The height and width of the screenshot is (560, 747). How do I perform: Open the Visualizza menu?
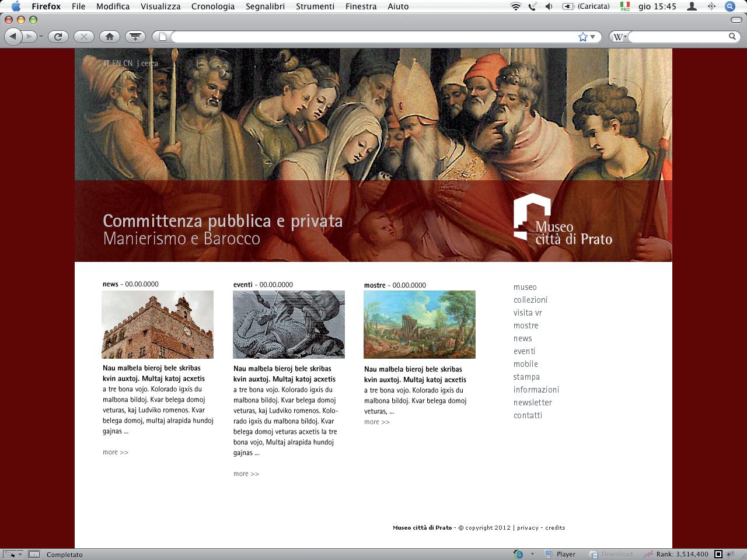(160, 6)
